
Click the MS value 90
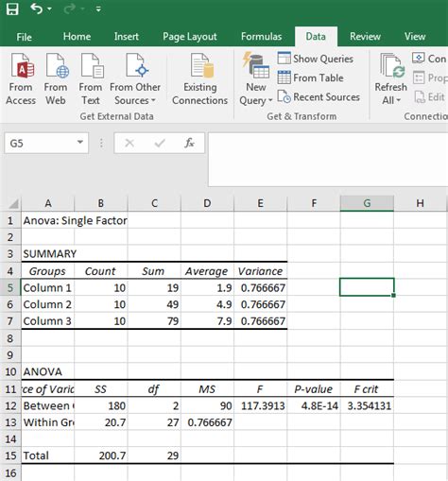(x=207, y=405)
